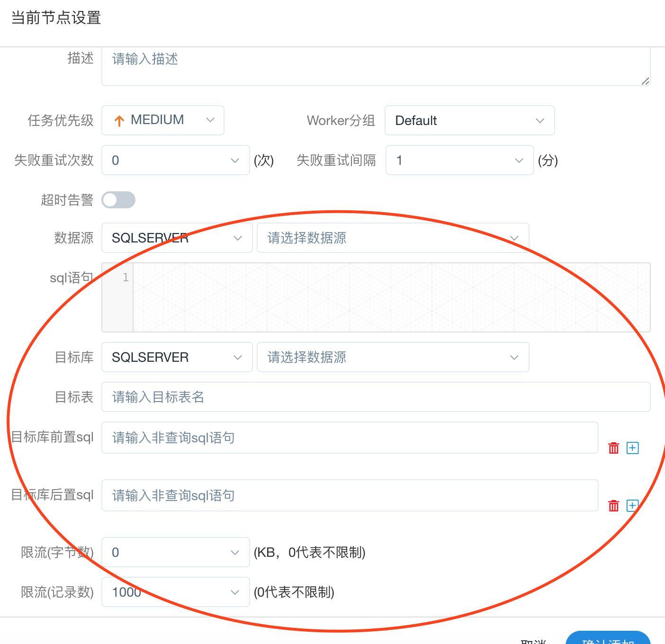Open the 数据源 请选择数据源 dropdown
This screenshot has width=665, height=644.
coord(393,238)
